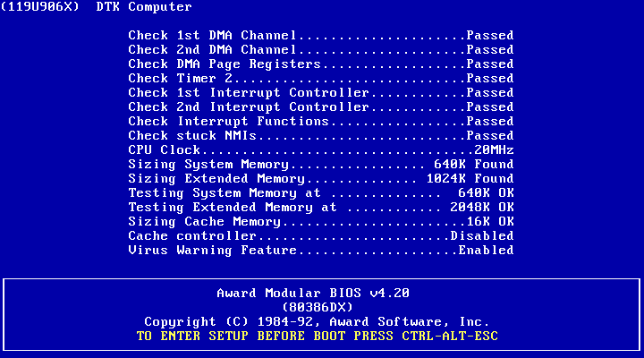Screen dimensions: 644x358
Task: Click the "1024K Found" value
Action: tap(470, 179)
